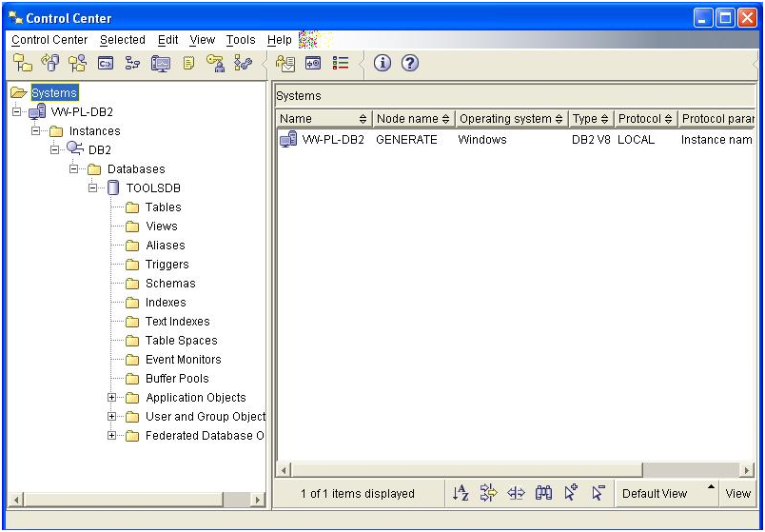Screen dimensions: 765x532
Task: Open the Tools menu
Action: (x=241, y=40)
